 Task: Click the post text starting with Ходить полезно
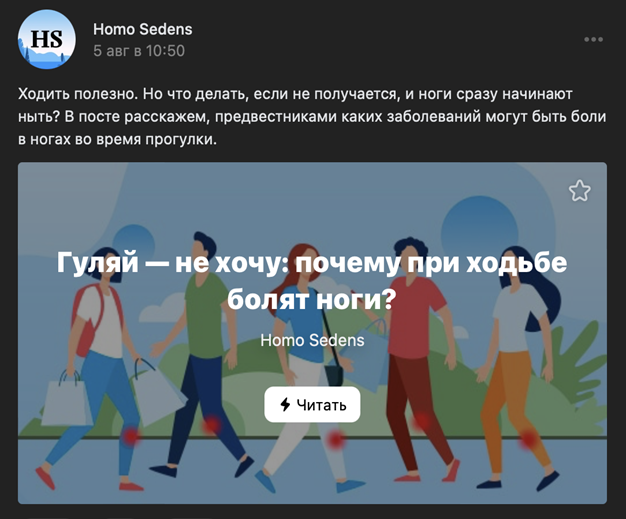(312, 117)
